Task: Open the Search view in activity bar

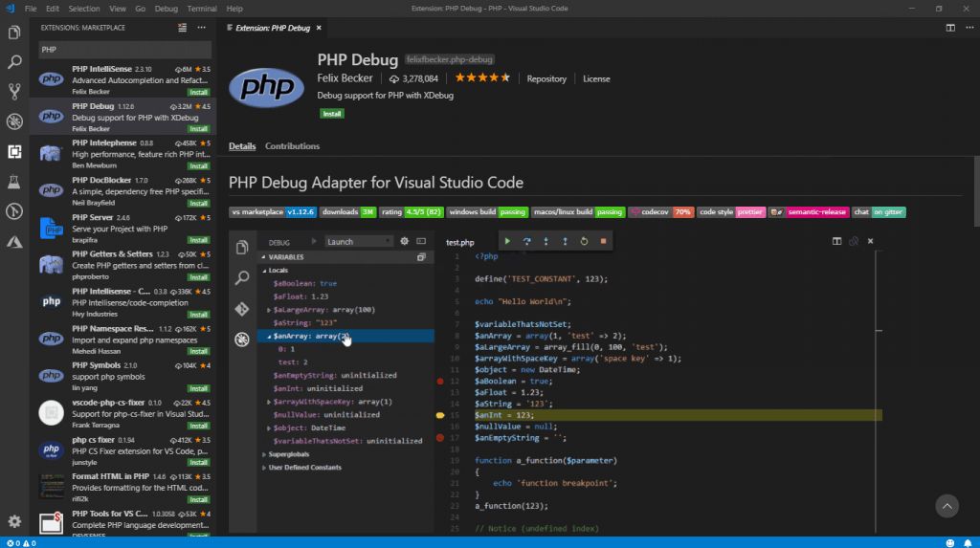Action: coord(14,61)
